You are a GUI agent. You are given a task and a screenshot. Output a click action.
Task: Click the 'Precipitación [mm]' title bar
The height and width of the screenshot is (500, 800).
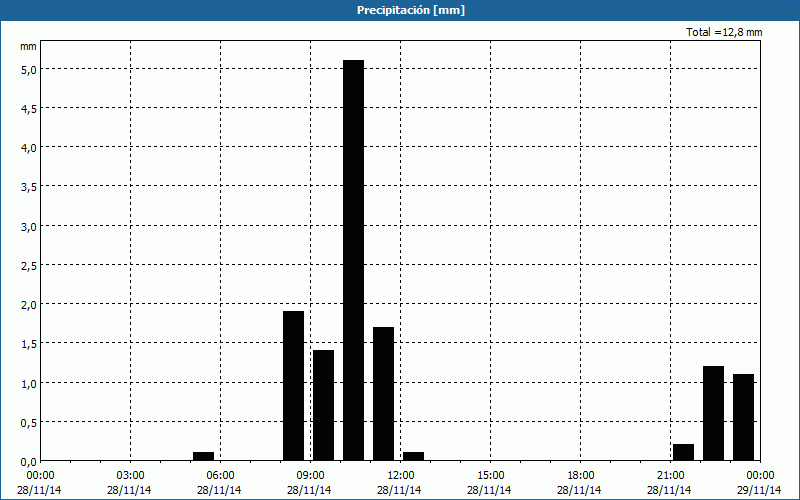coord(400,10)
